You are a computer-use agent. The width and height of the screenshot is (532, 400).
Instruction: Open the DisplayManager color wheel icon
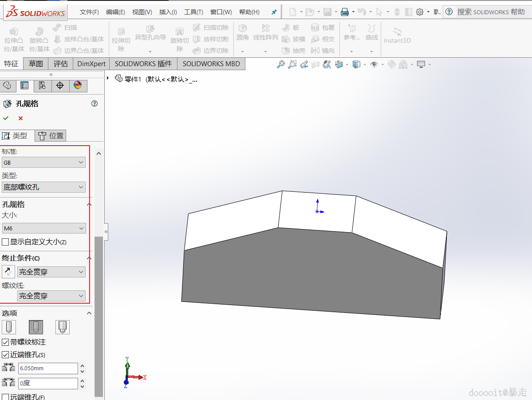pos(78,86)
